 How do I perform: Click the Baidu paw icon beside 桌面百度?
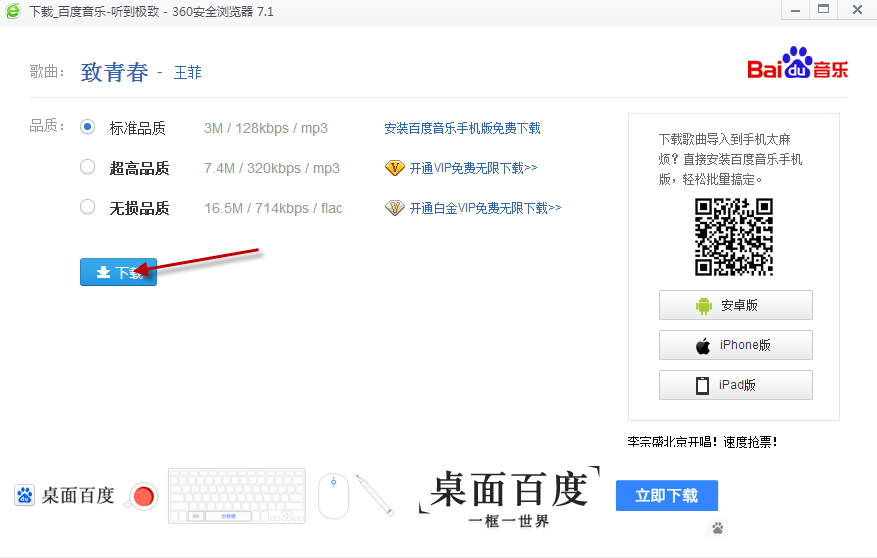(25, 495)
